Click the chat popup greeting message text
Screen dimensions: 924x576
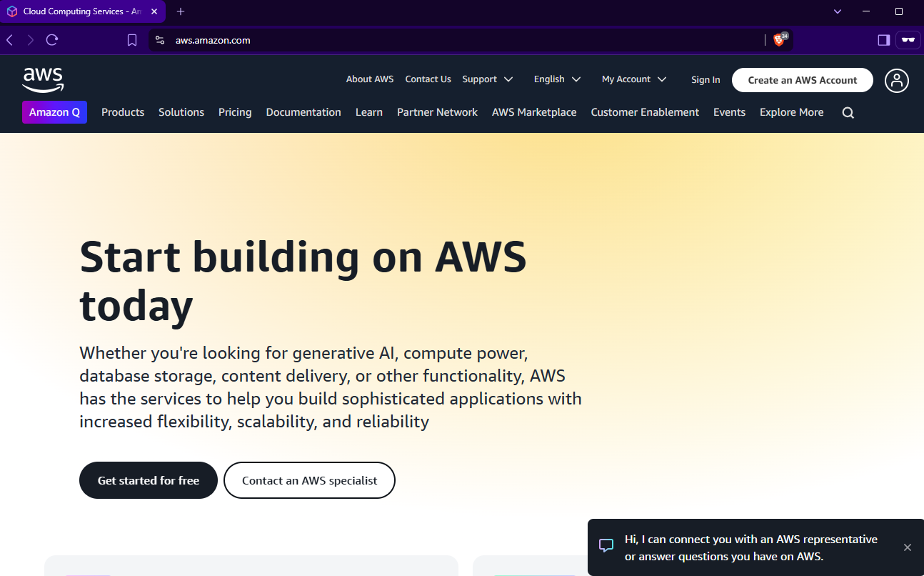pos(751,547)
